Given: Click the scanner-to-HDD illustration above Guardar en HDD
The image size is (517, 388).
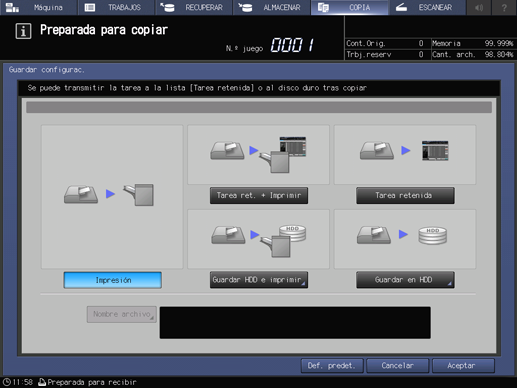Looking at the screenshot, I should click(405, 239).
